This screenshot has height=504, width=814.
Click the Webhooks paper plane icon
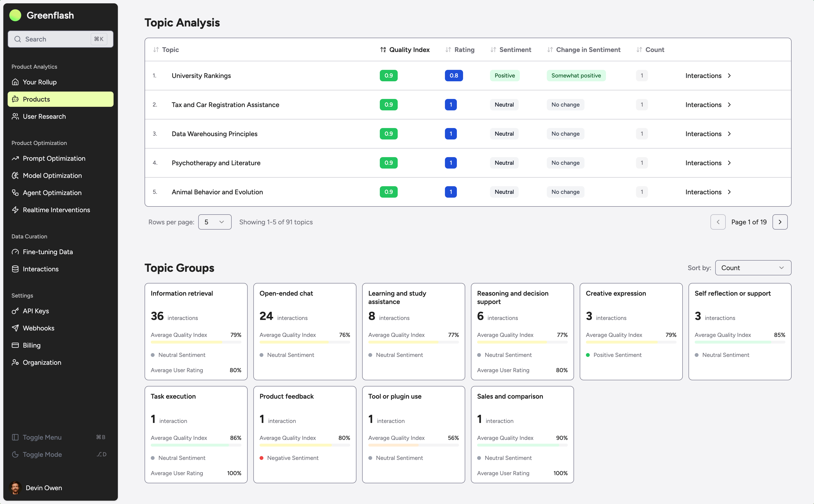pyautogui.click(x=15, y=328)
